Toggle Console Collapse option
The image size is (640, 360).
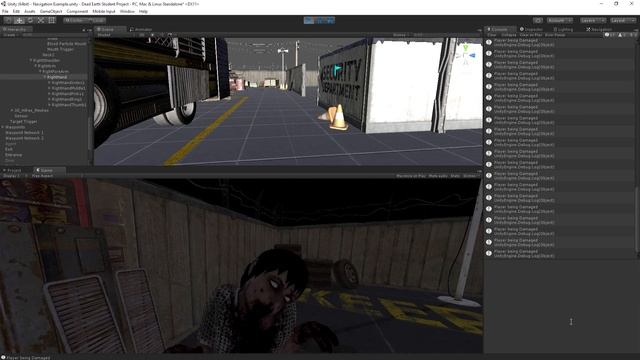pyautogui.click(x=509, y=35)
